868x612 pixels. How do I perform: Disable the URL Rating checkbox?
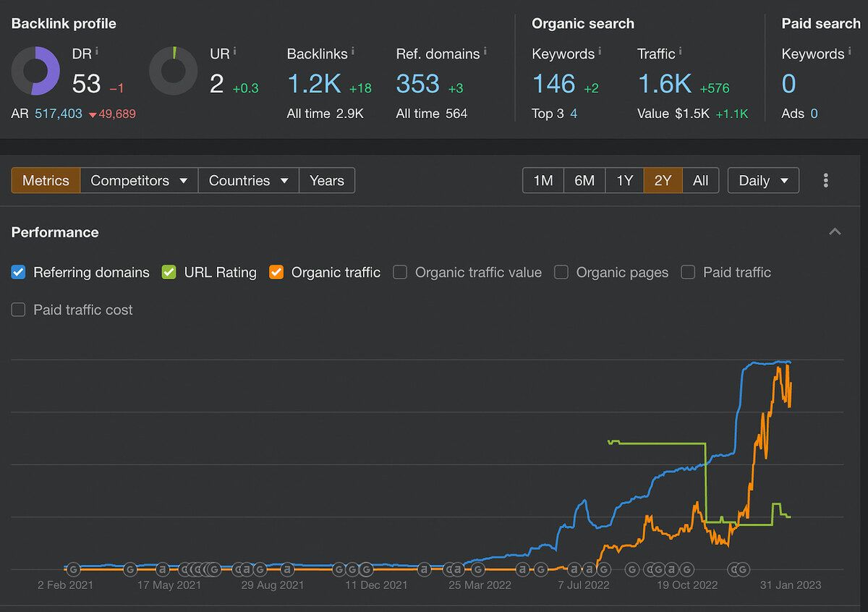point(169,273)
